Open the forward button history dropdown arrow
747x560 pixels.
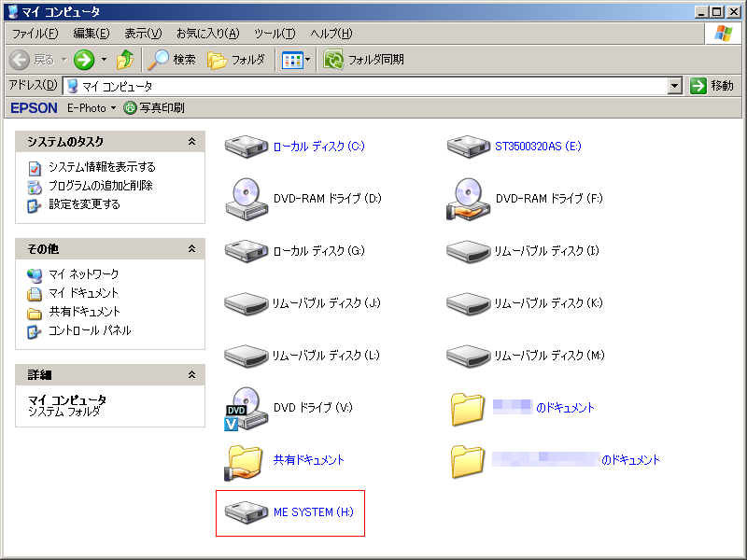104,60
